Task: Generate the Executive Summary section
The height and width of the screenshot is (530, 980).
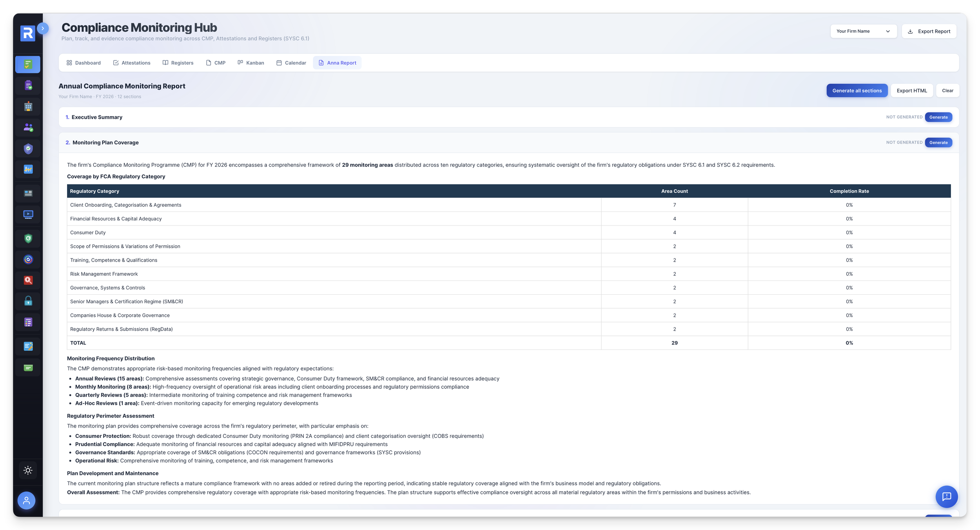Action: [938, 117]
